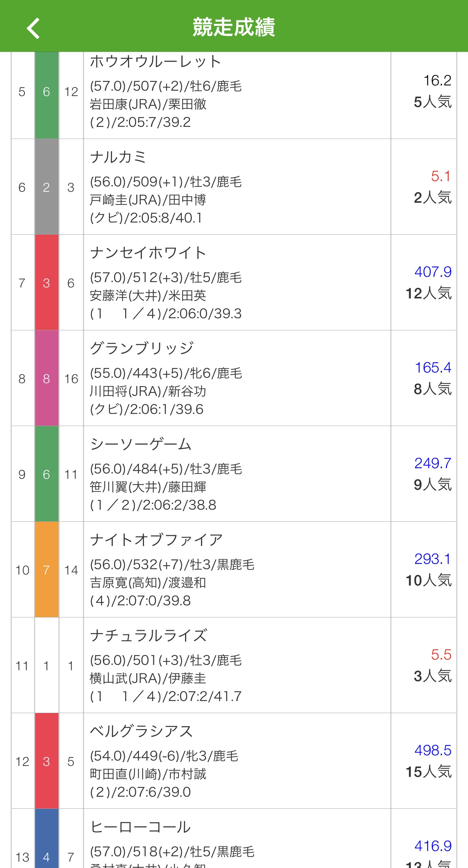Select horse ナンセイホワイト

(148, 253)
